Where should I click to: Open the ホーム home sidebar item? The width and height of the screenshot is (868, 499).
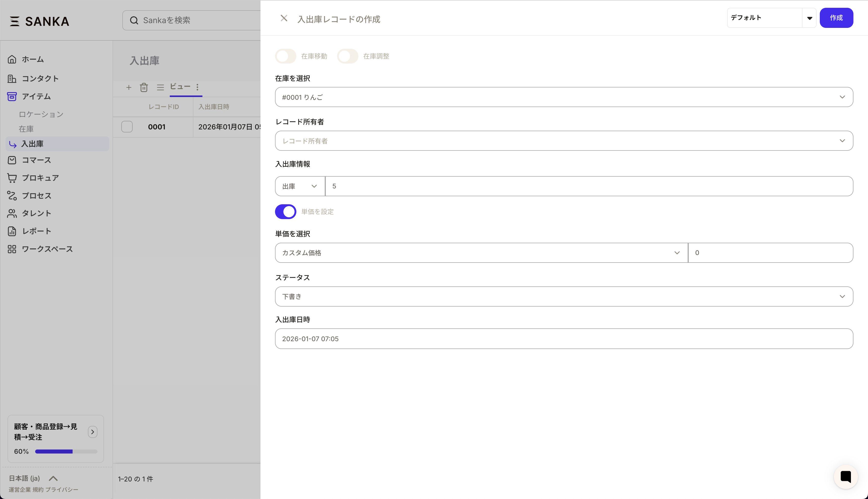[33, 59]
